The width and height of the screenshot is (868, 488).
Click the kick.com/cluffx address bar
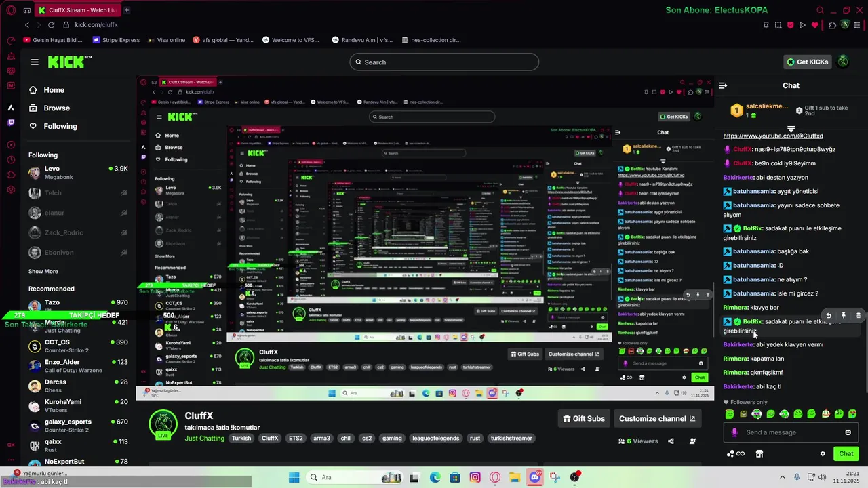coord(96,25)
